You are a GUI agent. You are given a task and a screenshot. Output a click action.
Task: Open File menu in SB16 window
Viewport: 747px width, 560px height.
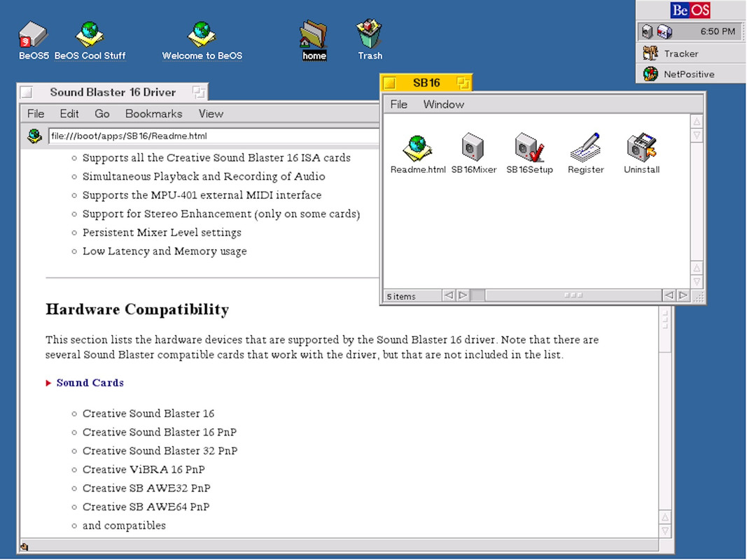399,104
